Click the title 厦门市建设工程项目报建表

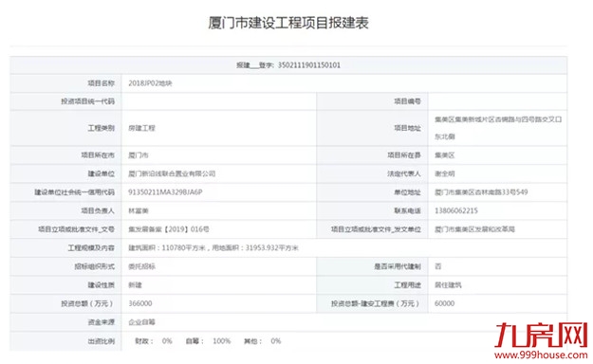pyautogui.click(x=288, y=23)
